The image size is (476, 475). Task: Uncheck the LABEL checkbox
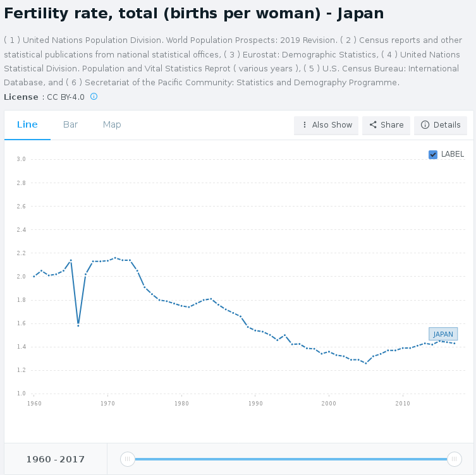tap(433, 154)
